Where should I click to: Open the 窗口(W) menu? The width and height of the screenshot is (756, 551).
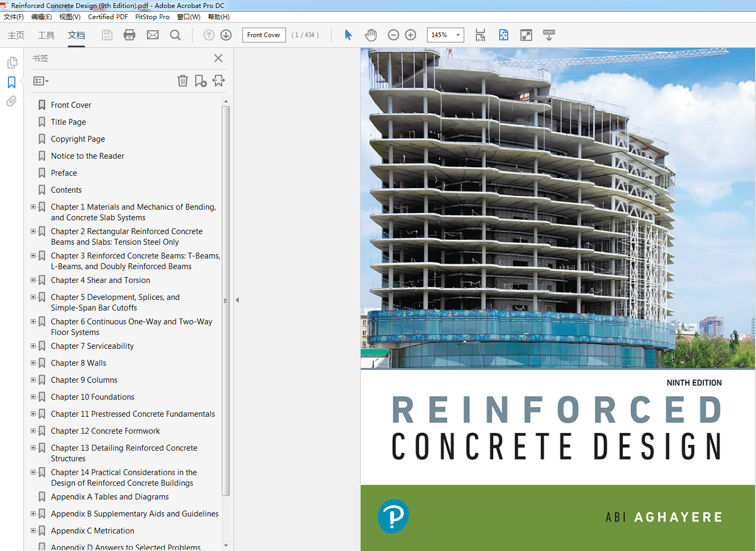pos(188,17)
